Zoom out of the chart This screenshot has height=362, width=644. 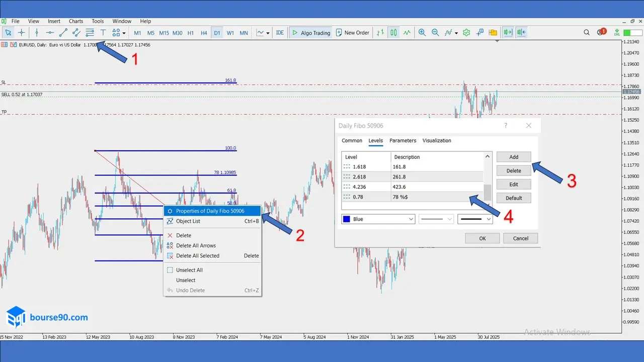(x=435, y=33)
